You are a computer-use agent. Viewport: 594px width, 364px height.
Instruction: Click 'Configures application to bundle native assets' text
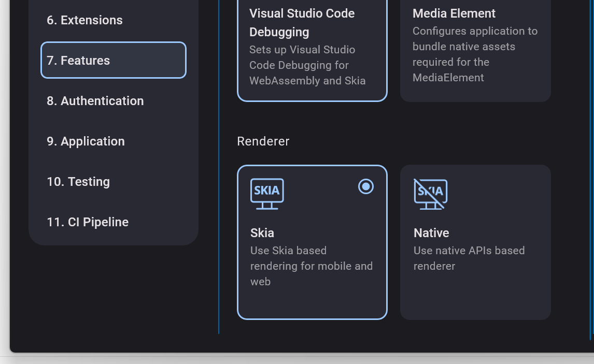[475, 54]
